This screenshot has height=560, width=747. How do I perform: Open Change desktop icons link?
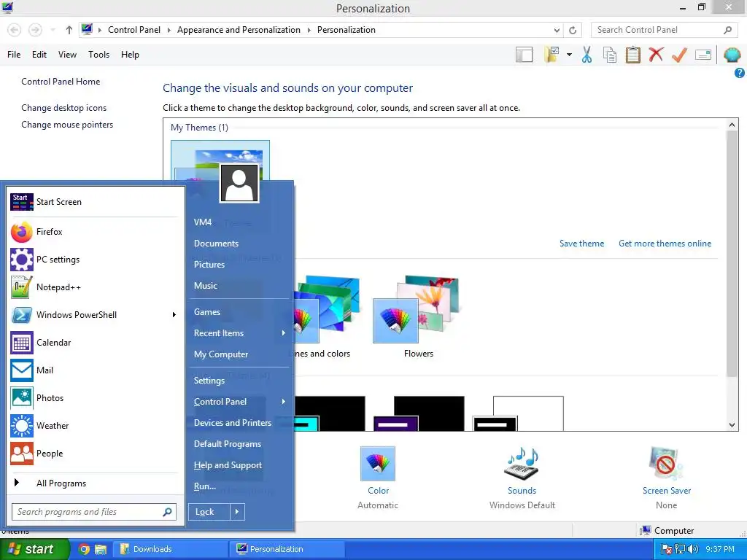[64, 108]
